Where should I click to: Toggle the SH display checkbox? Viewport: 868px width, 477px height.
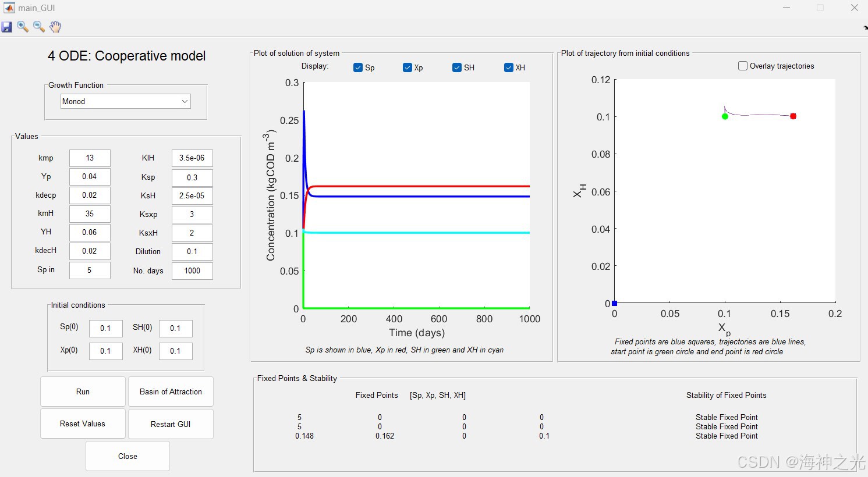457,67
